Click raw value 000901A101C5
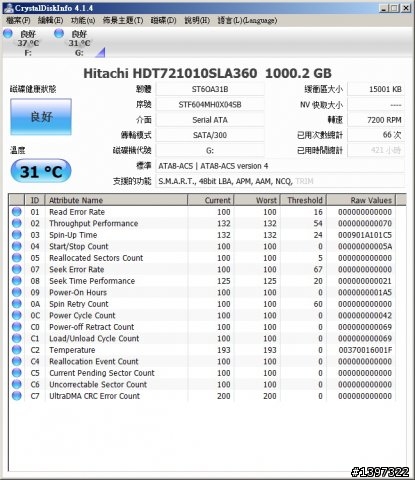Viewport: 415px width, 480px height. [x=365, y=235]
